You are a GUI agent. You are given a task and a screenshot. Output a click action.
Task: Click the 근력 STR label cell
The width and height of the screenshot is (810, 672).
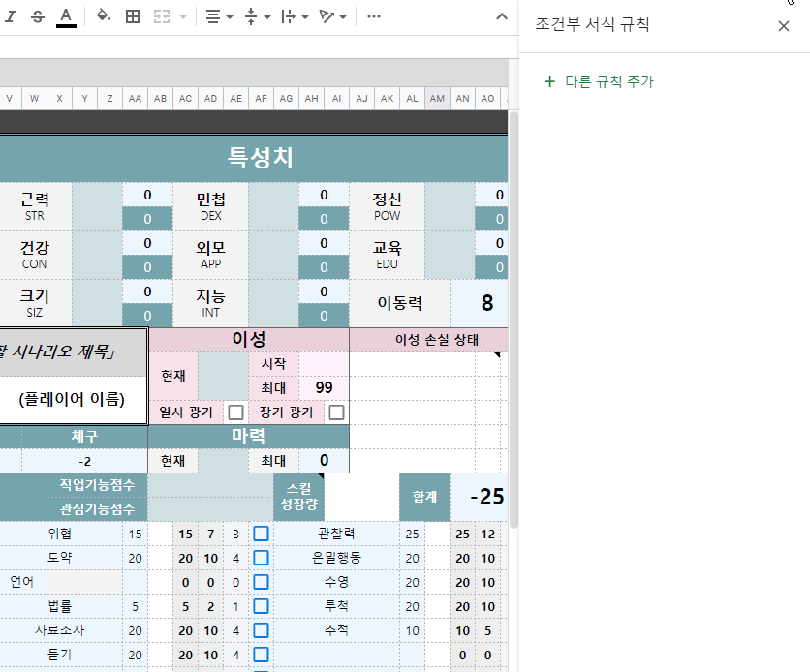coord(35,206)
